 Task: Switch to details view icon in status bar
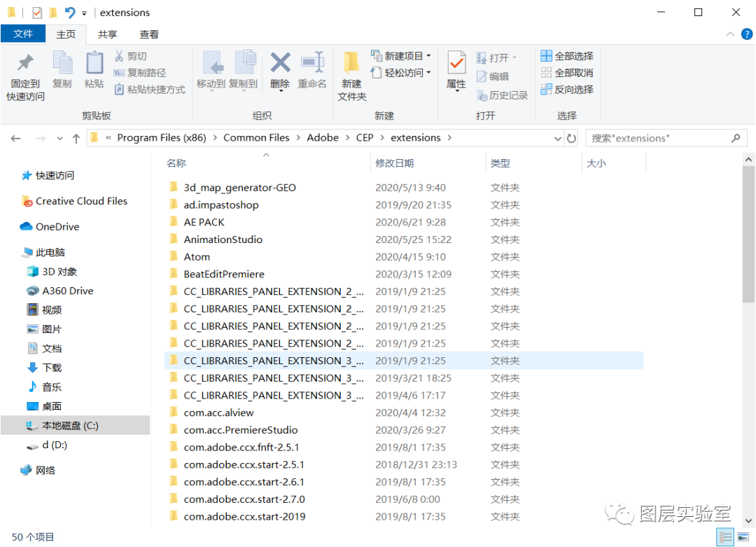[x=725, y=537]
